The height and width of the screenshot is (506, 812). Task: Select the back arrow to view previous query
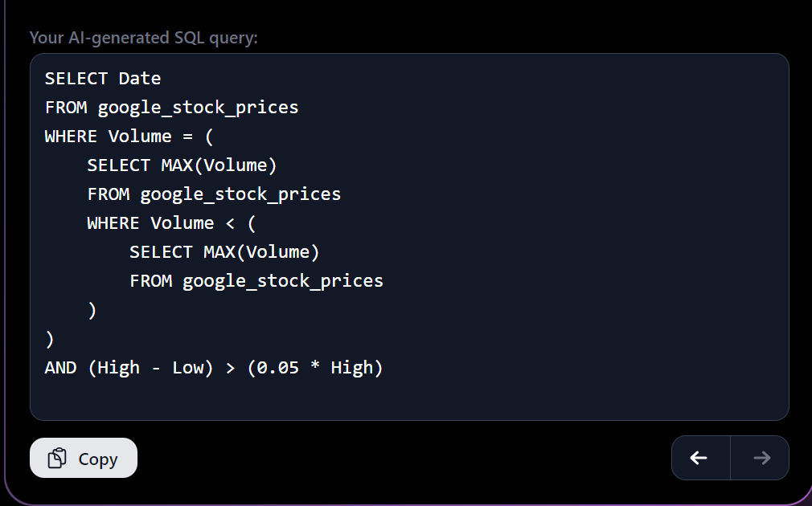point(700,457)
